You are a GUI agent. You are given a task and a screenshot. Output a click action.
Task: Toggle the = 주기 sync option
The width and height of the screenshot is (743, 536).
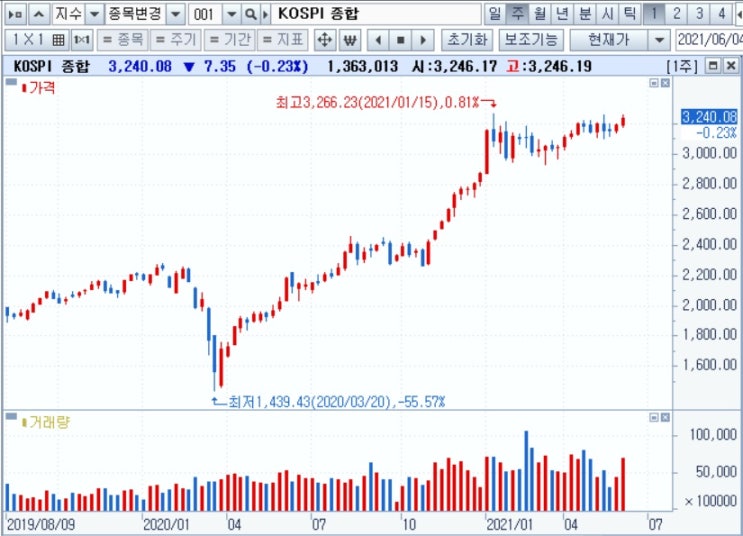pyautogui.click(x=175, y=40)
